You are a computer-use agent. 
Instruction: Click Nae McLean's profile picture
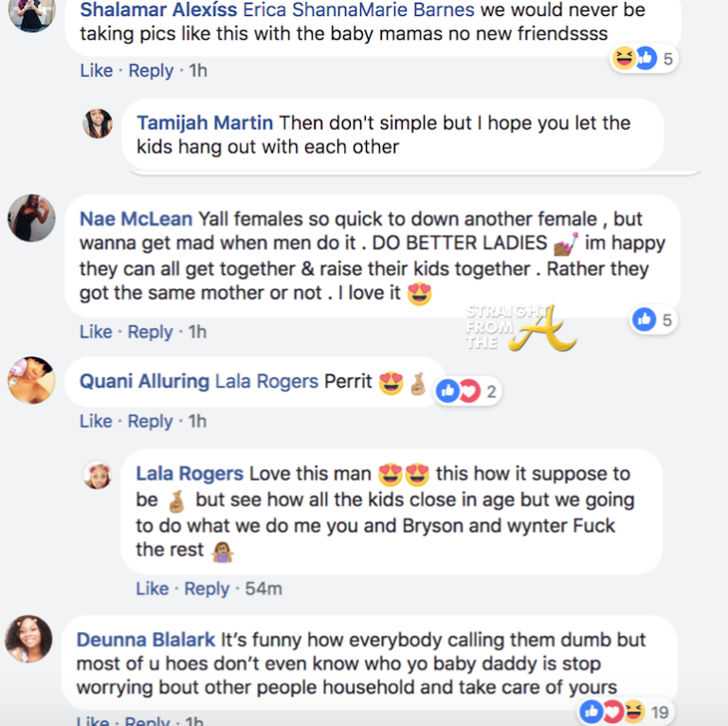tap(31, 219)
